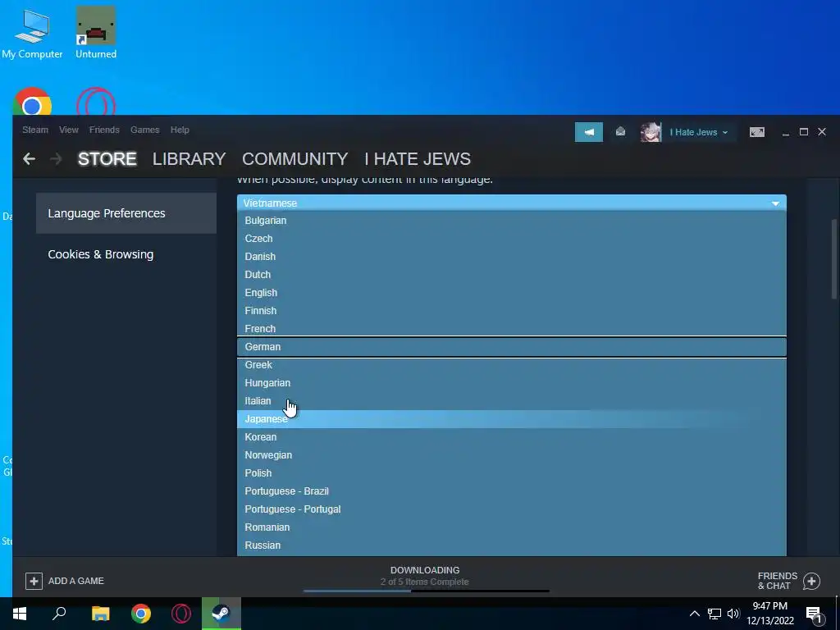Open the Games menu
840x630 pixels.
tap(144, 130)
